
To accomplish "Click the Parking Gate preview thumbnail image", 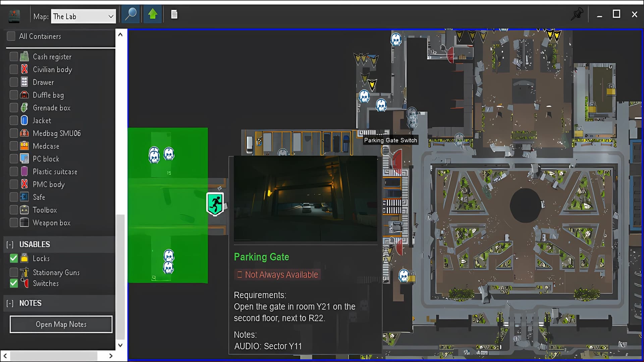I will click(x=305, y=198).
